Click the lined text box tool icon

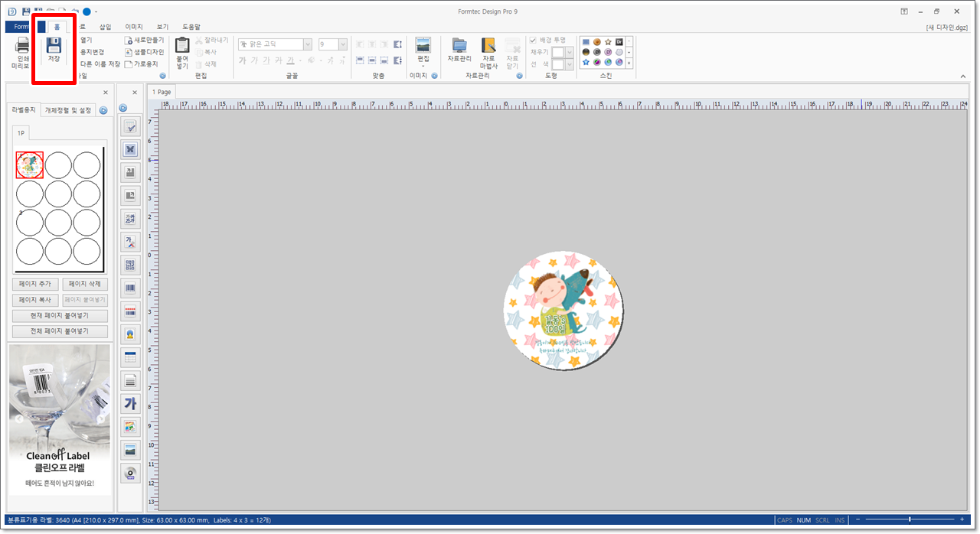130,380
